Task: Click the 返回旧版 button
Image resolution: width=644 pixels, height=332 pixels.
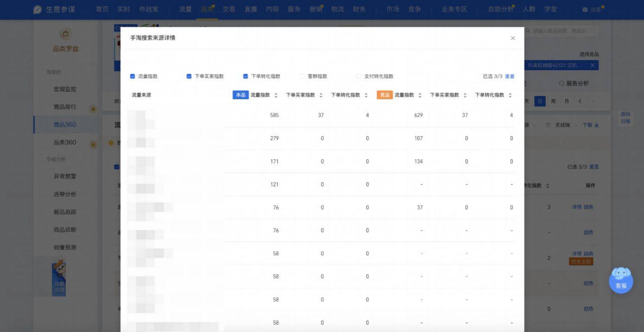Action: [625, 118]
